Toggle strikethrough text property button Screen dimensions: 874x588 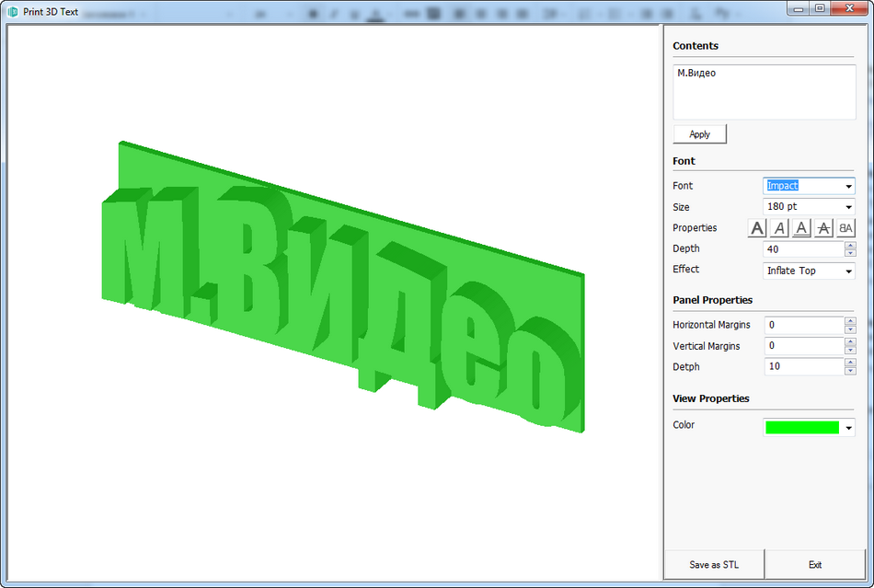pyautogui.click(x=823, y=228)
